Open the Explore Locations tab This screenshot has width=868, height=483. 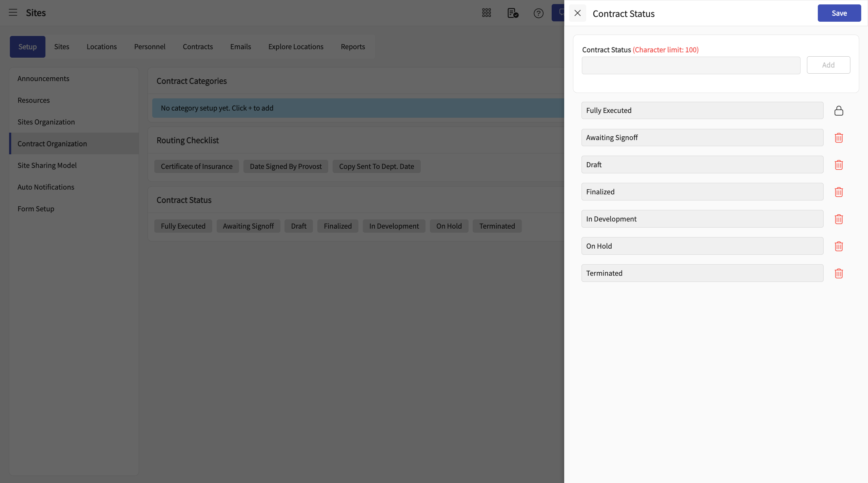coord(296,47)
